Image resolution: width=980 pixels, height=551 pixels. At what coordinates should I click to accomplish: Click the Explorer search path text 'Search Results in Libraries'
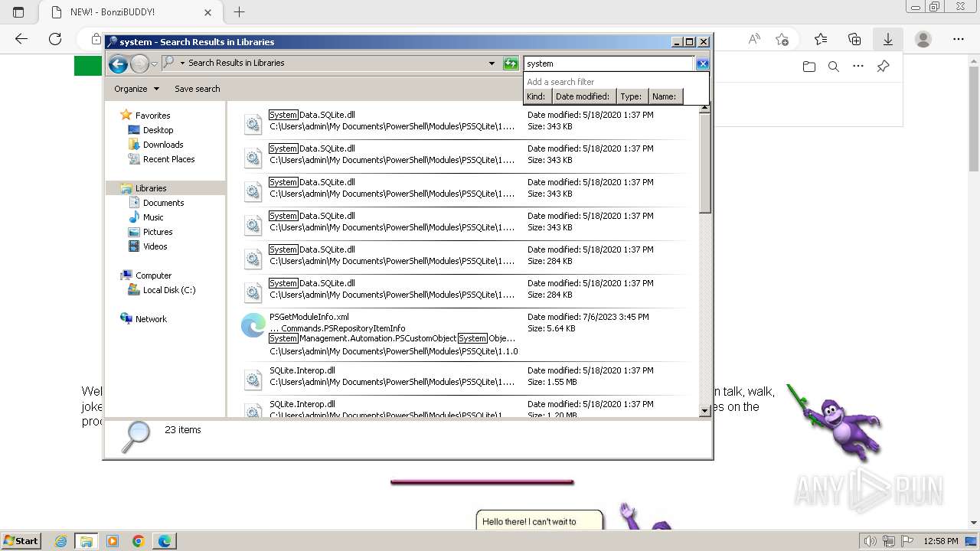(236, 63)
